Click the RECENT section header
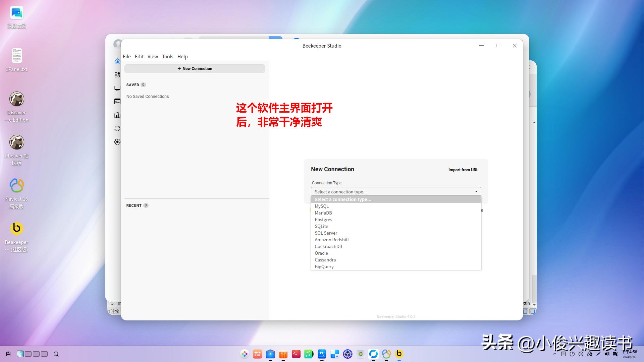The image size is (644, 362). point(134,205)
